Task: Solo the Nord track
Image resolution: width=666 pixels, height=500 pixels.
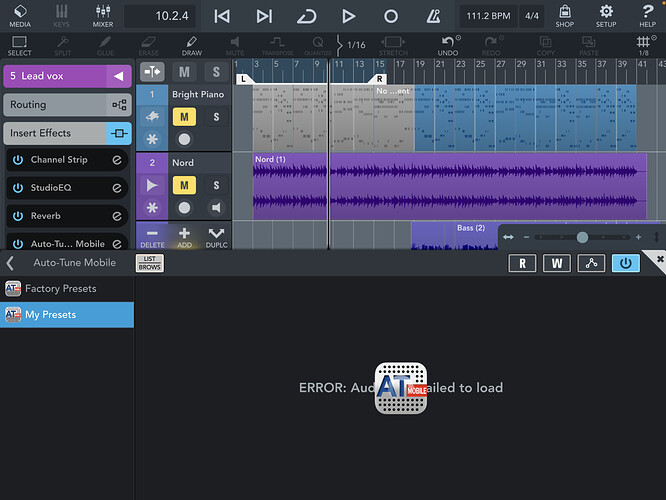Action: 216,185
